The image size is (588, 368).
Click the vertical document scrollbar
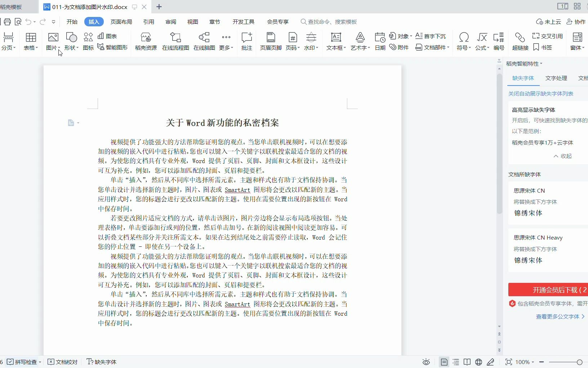pyautogui.click(x=499, y=144)
